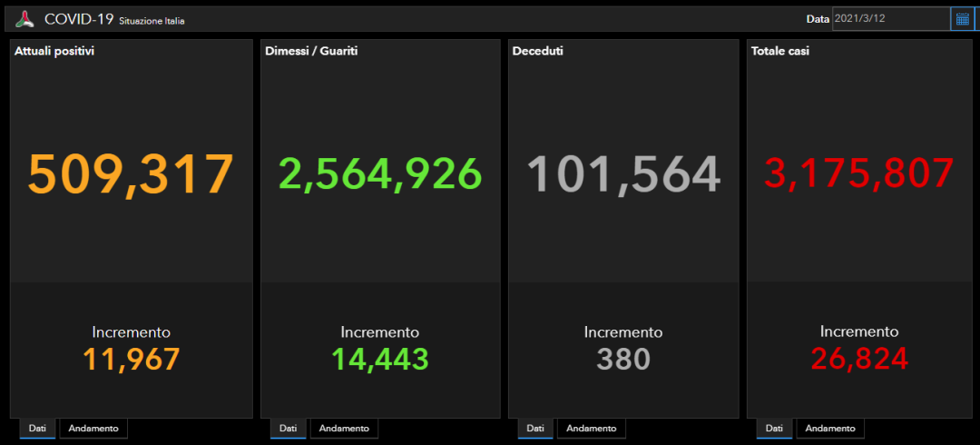Click Incremento label in Attuali positivi card
Image resolution: width=980 pixels, height=445 pixels.
pyautogui.click(x=132, y=331)
